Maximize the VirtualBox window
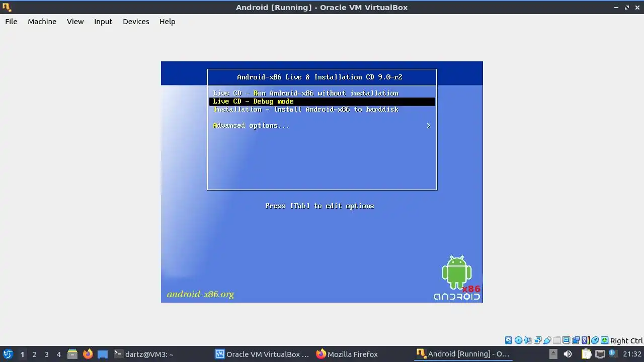Screen dimensions: 644x362 [x=627, y=8]
